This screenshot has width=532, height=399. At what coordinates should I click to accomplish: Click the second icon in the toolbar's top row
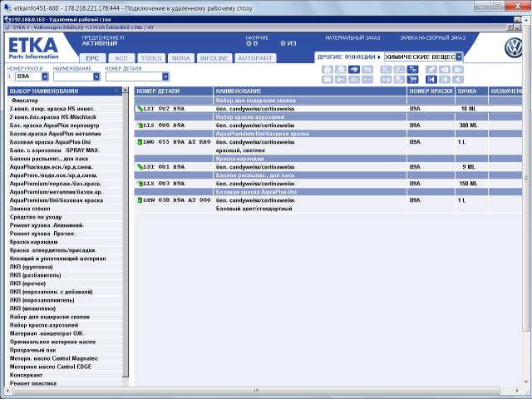click(341, 70)
